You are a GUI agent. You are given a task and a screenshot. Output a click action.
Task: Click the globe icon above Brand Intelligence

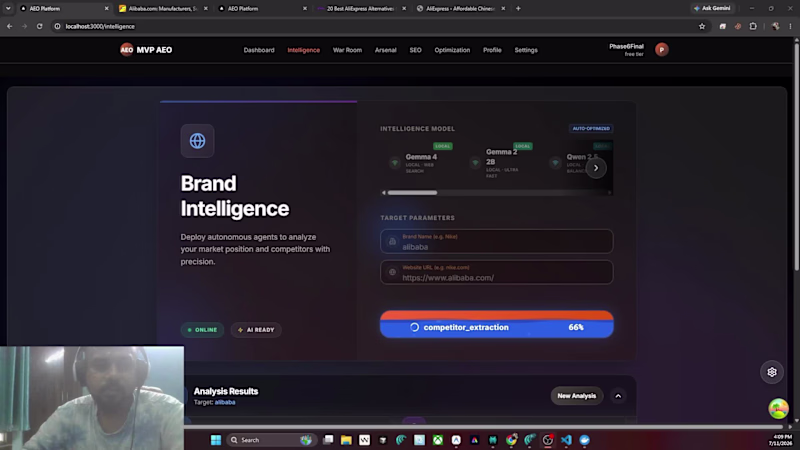(x=197, y=141)
